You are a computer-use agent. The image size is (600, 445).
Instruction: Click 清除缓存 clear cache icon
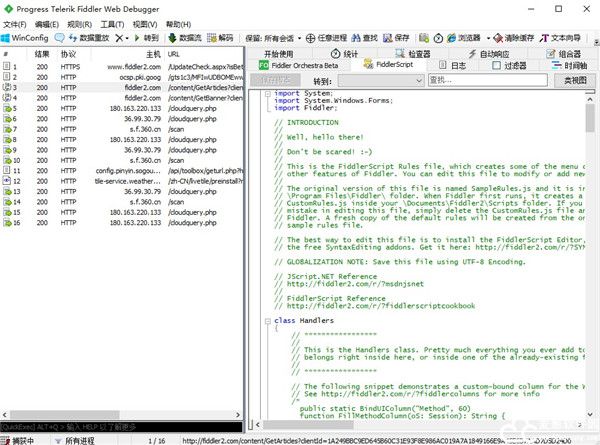tap(498, 38)
